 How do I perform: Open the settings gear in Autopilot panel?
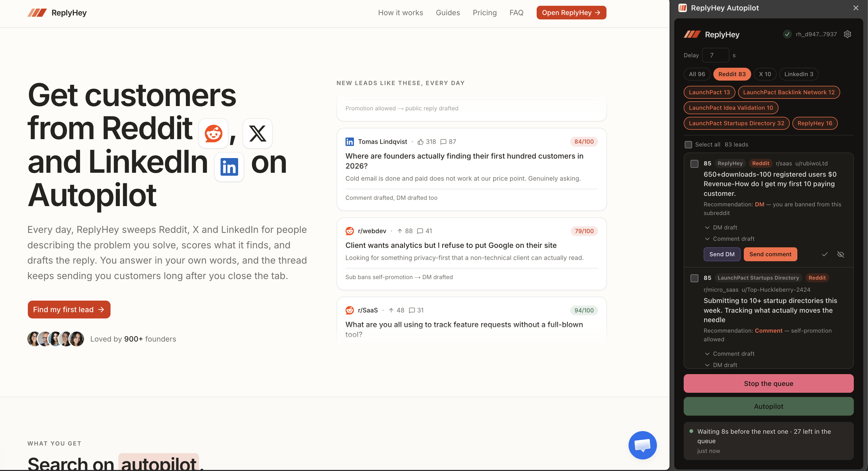click(848, 34)
